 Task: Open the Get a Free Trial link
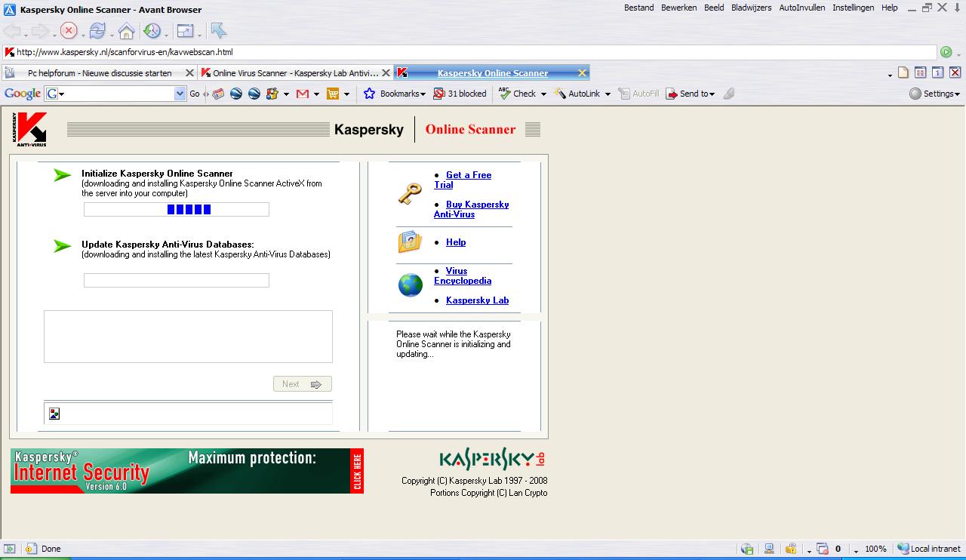point(463,180)
